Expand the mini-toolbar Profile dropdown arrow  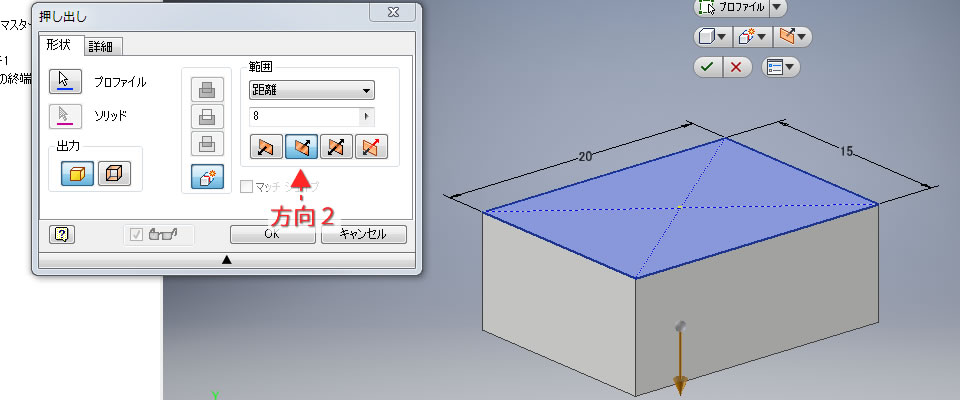[776, 7]
